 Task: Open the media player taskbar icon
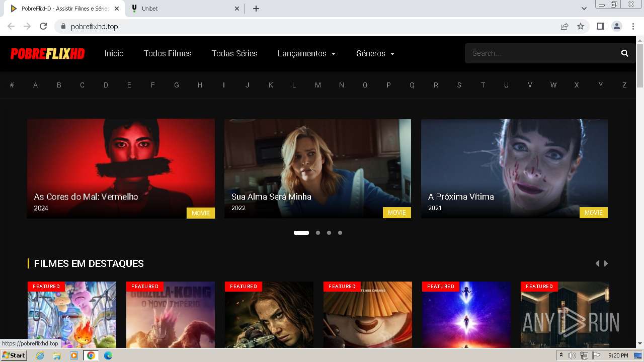(x=74, y=355)
